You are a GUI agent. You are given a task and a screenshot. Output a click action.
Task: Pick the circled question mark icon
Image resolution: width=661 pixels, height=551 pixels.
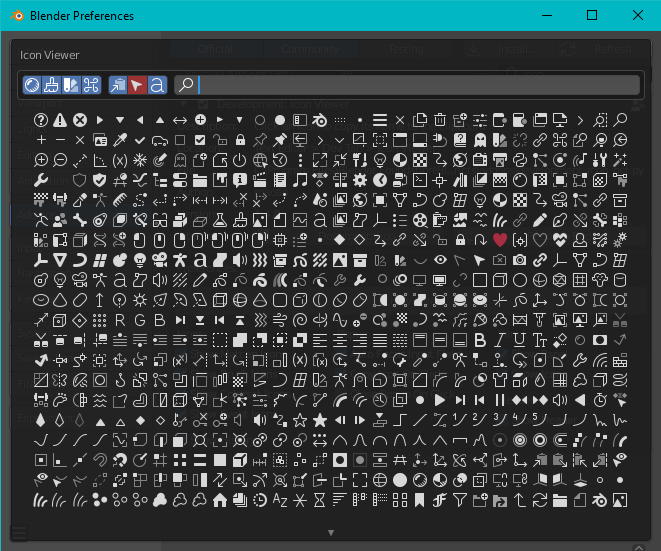[41, 120]
